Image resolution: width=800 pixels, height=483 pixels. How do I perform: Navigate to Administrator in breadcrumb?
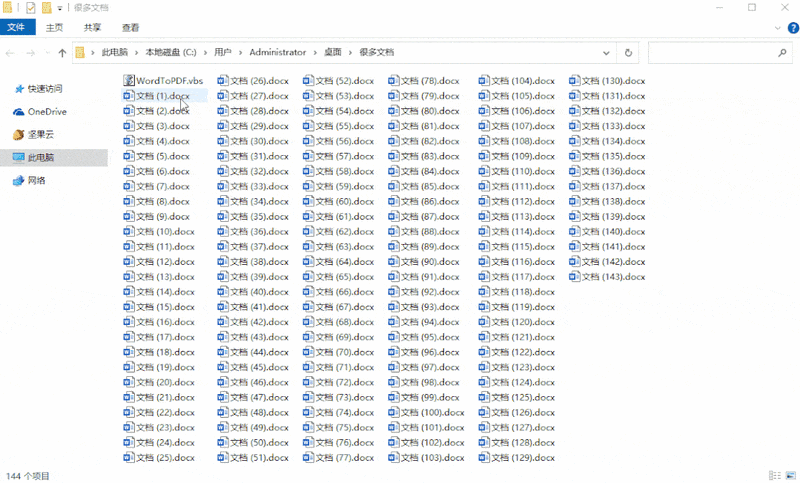click(278, 53)
